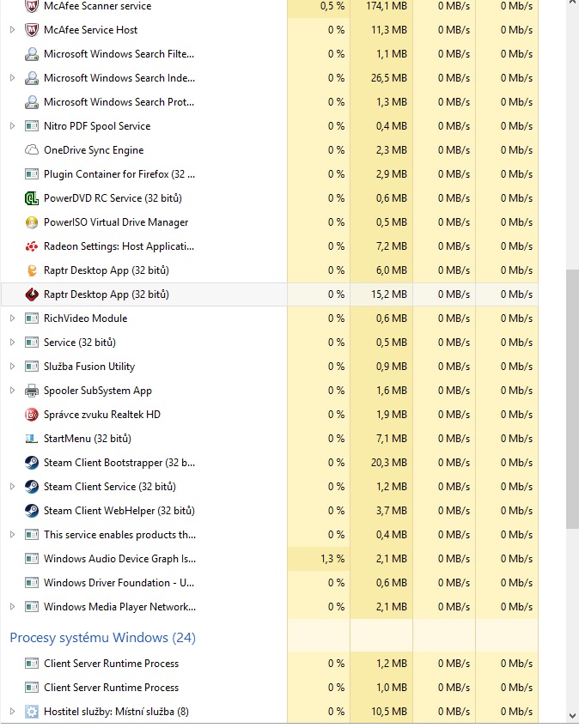Click the Steam Client Bootstrapper icon

pyautogui.click(x=32, y=463)
